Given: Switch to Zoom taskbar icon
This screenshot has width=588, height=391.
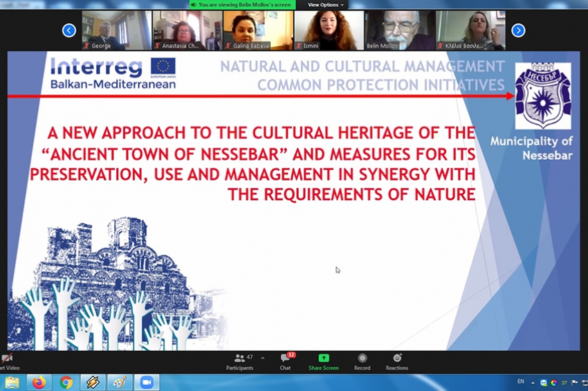Looking at the screenshot, I should pyautogui.click(x=147, y=382).
